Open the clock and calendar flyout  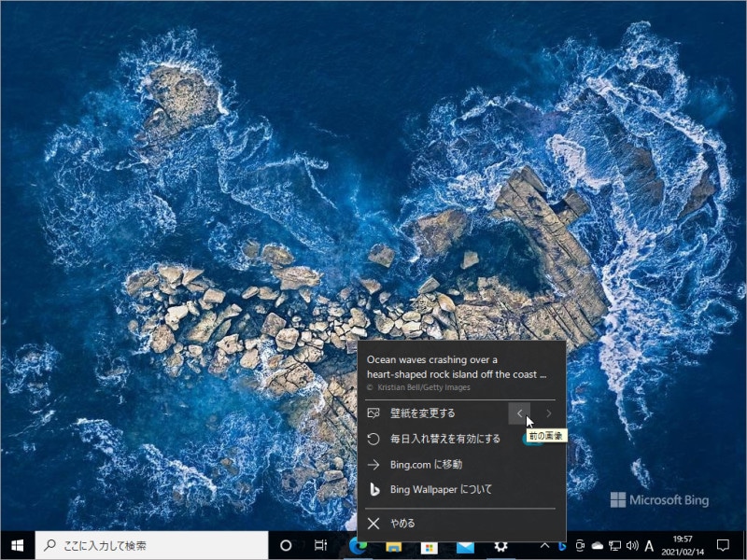(x=682, y=545)
